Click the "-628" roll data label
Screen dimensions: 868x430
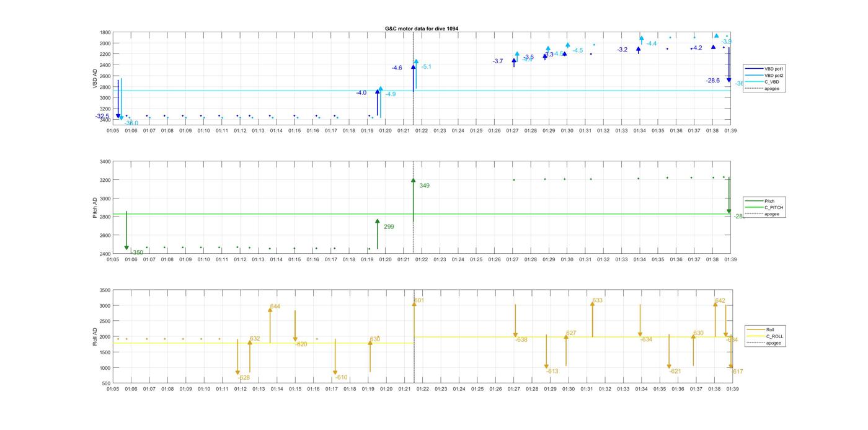tap(244, 377)
